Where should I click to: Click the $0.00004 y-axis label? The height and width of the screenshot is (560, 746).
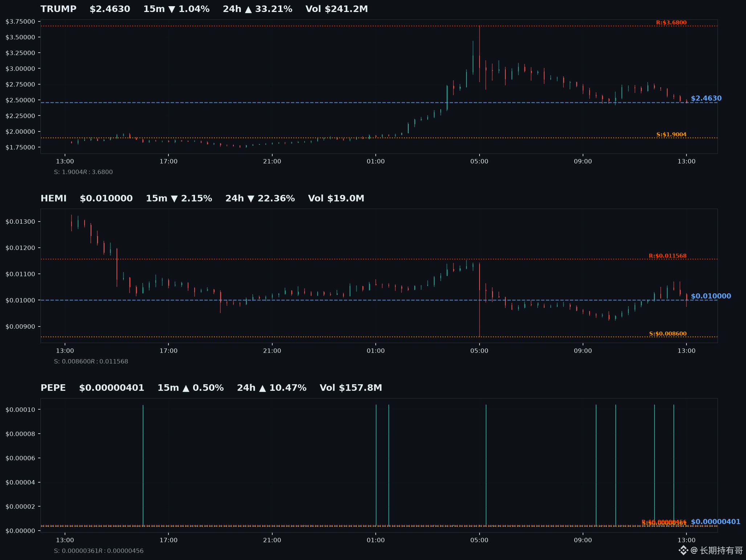[x=20, y=483]
